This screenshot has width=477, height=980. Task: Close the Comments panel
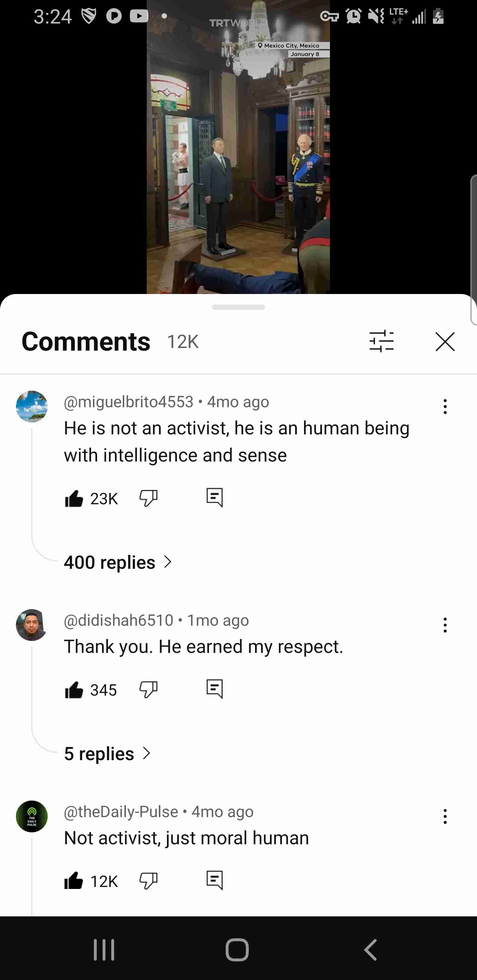coord(445,341)
